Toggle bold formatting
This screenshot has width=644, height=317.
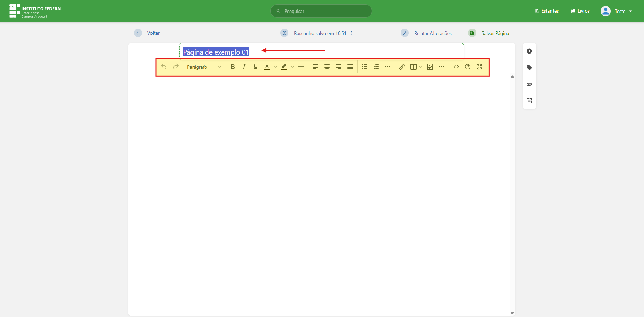pos(233,67)
